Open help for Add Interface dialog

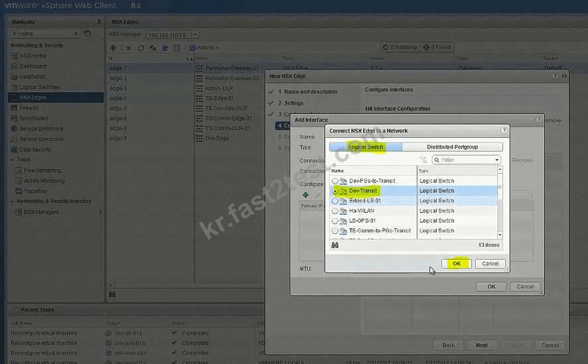[539, 119]
